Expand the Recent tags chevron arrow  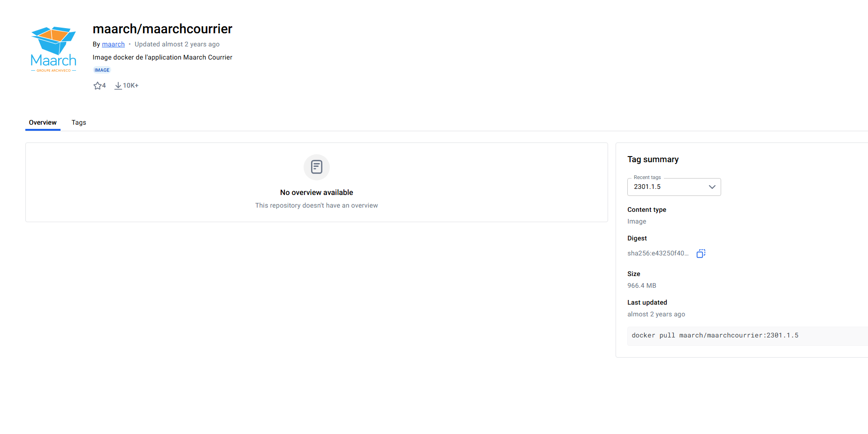point(712,187)
